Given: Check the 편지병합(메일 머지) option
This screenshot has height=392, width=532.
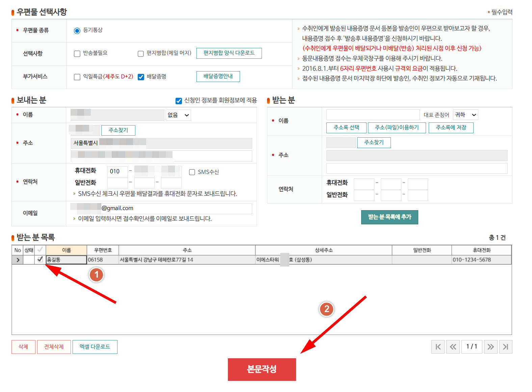Looking at the screenshot, I should pyautogui.click(x=141, y=54).
